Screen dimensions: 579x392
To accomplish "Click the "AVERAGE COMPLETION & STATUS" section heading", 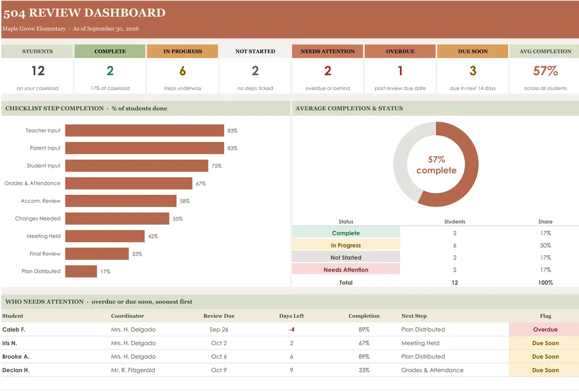I will [x=349, y=108].
